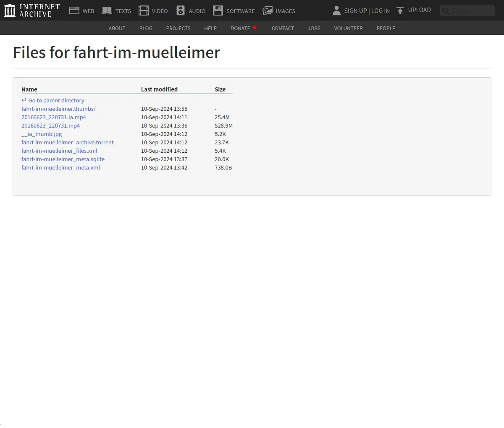Click the Internet Archive logo

(32, 10)
